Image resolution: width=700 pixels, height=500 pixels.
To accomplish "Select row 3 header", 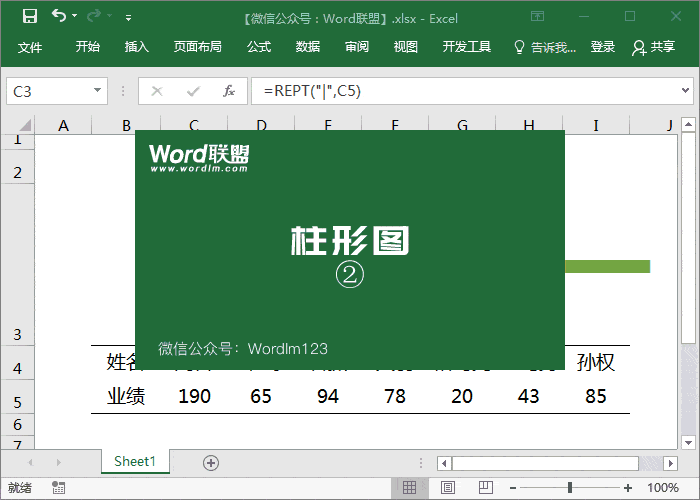I will (17, 264).
